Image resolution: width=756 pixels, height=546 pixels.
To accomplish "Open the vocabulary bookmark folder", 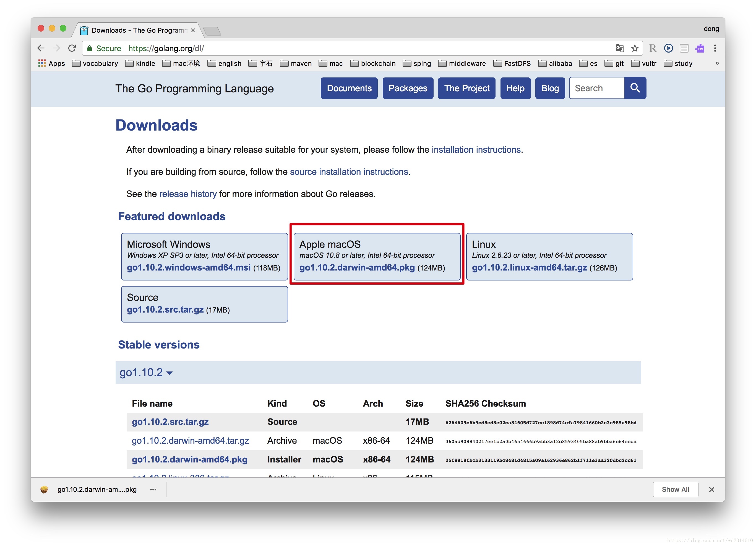I will (x=95, y=63).
